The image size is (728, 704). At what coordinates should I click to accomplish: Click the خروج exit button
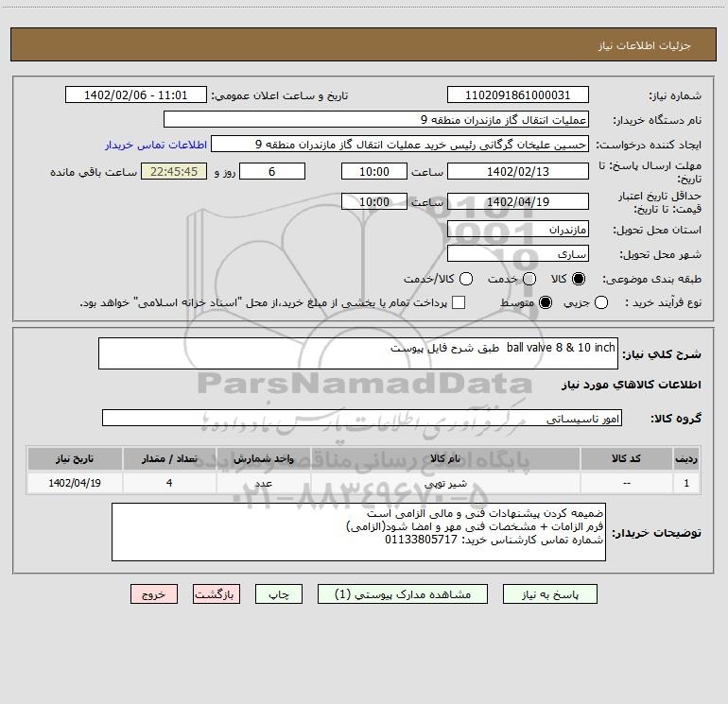pyautogui.click(x=154, y=594)
